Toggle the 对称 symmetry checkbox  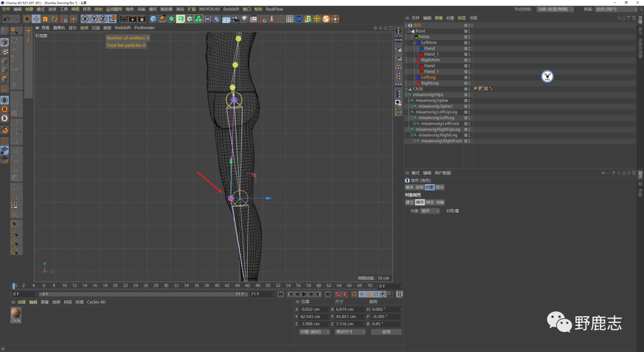pyautogui.click(x=457, y=211)
